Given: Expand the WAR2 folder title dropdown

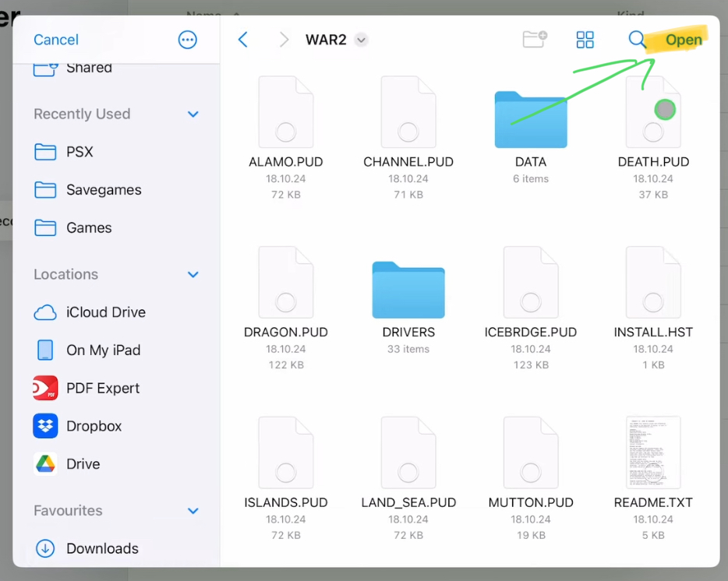Looking at the screenshot, I should click(x=361, y=40).
